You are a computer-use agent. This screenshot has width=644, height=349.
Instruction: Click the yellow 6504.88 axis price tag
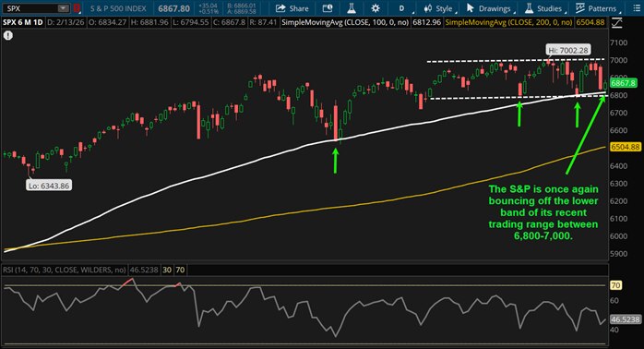point(626,147)
